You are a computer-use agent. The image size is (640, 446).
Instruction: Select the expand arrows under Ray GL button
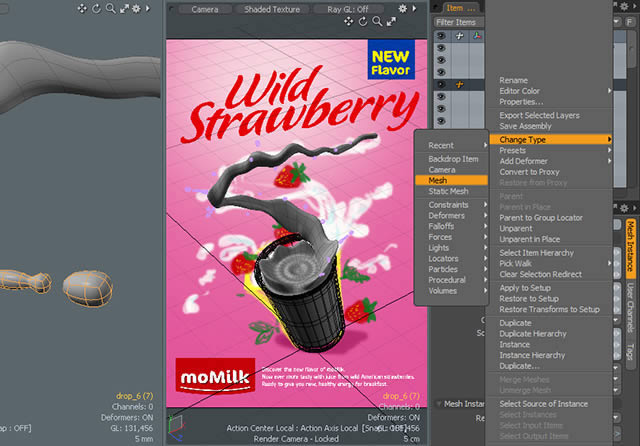point(391,22)
